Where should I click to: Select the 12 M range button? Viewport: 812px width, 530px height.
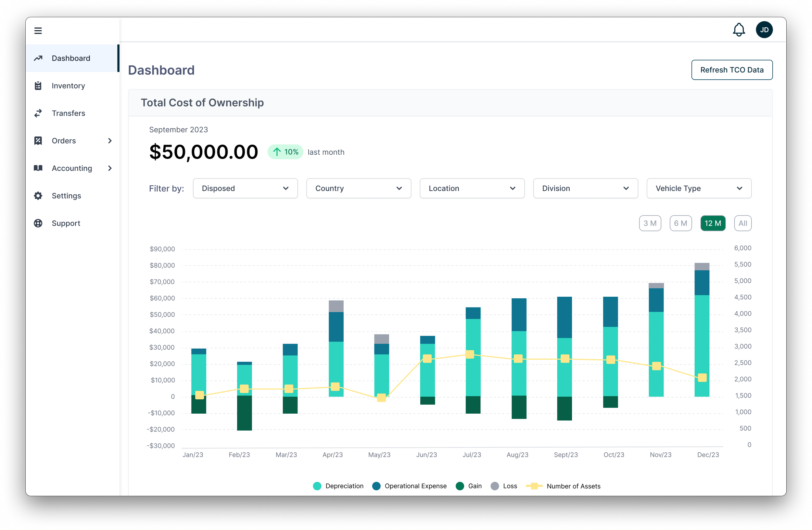click(712, 223)
